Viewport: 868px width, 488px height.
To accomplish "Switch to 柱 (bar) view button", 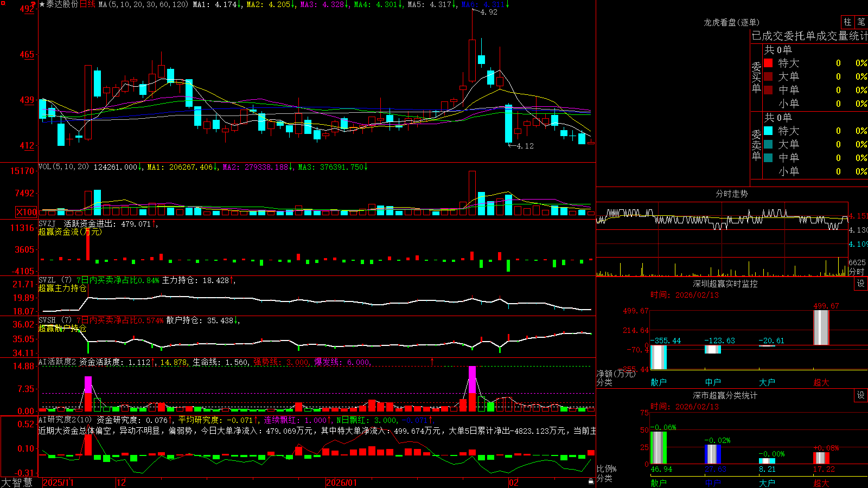I will point(847,22).
